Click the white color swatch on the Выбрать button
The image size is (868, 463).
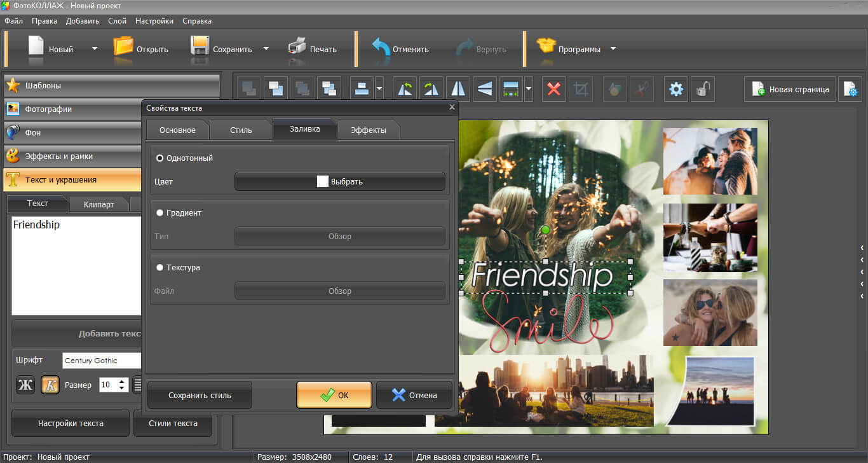click(x=323, y=181)
